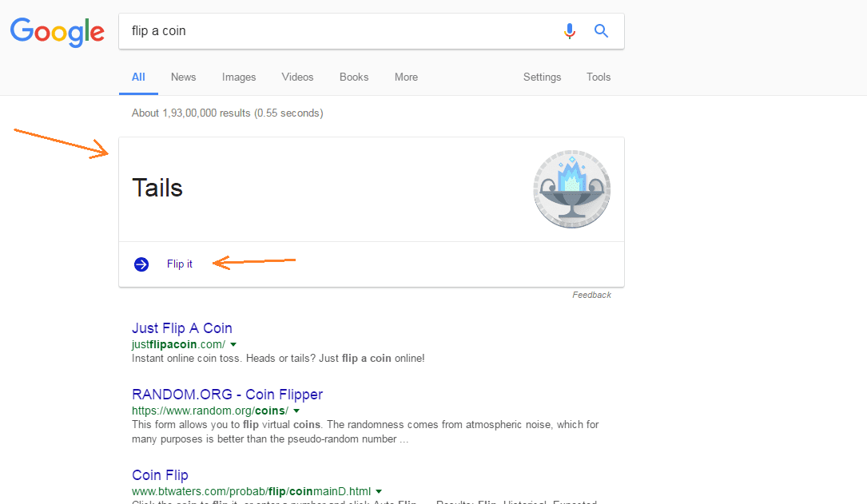Click the Google logo
This screenshot has height=504, width=867.
(x=57, y=31)
